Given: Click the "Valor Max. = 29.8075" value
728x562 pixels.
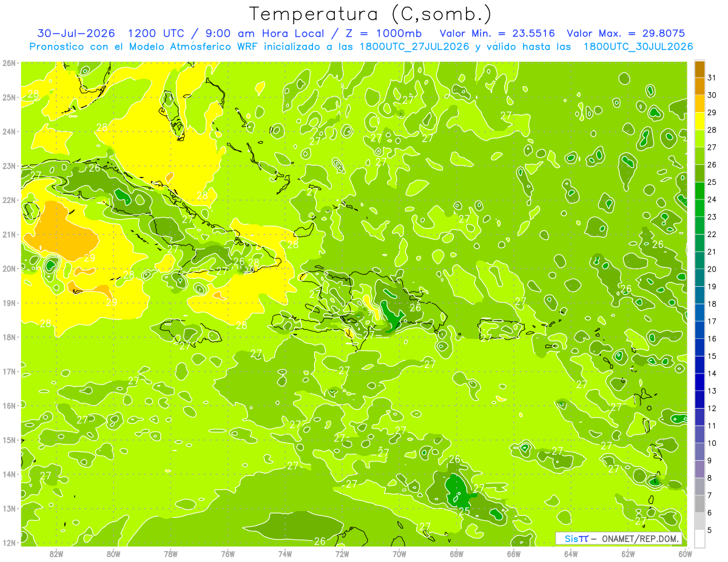Looking at the screenshot, I should (627, 33).
